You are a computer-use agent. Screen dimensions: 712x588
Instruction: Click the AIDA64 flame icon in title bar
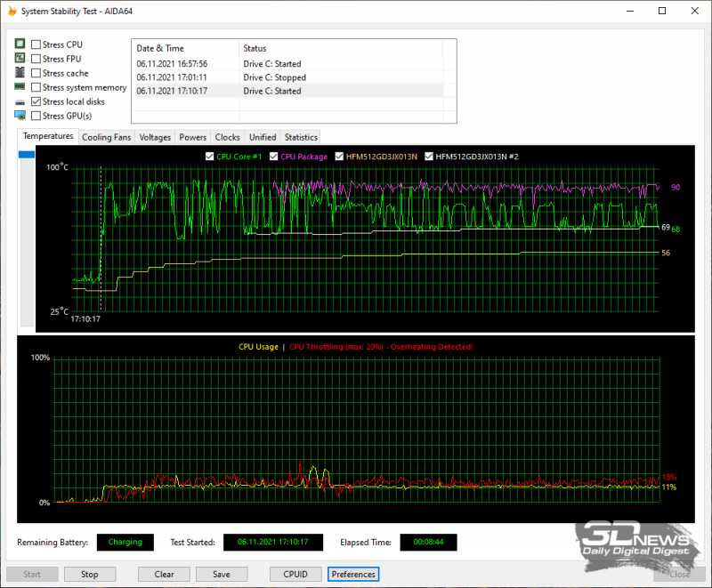(12, 11)
